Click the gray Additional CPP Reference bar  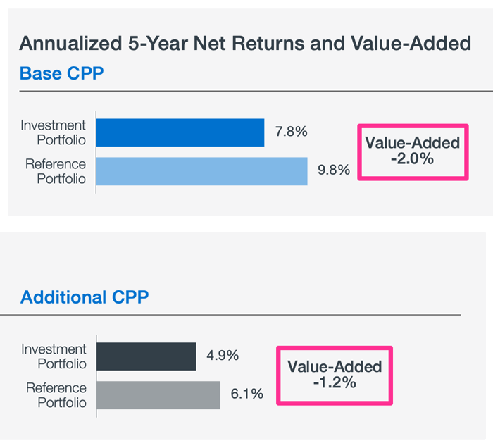158,394
